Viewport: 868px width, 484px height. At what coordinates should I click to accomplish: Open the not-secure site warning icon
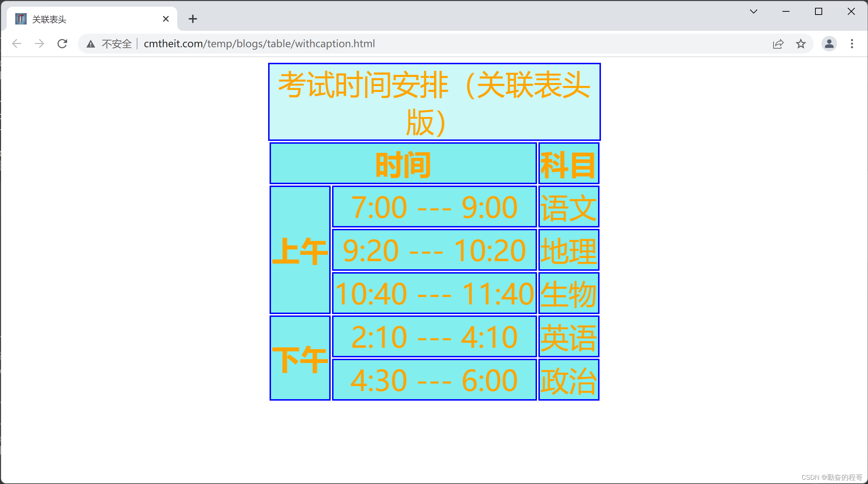[91, 44]
